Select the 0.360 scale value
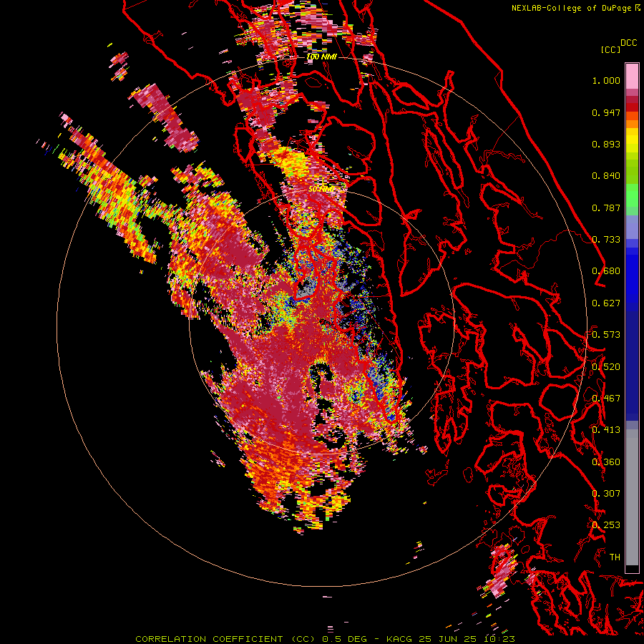Image resolution: width=644 pixels, height=644 pixels. [x=606, y=462]
